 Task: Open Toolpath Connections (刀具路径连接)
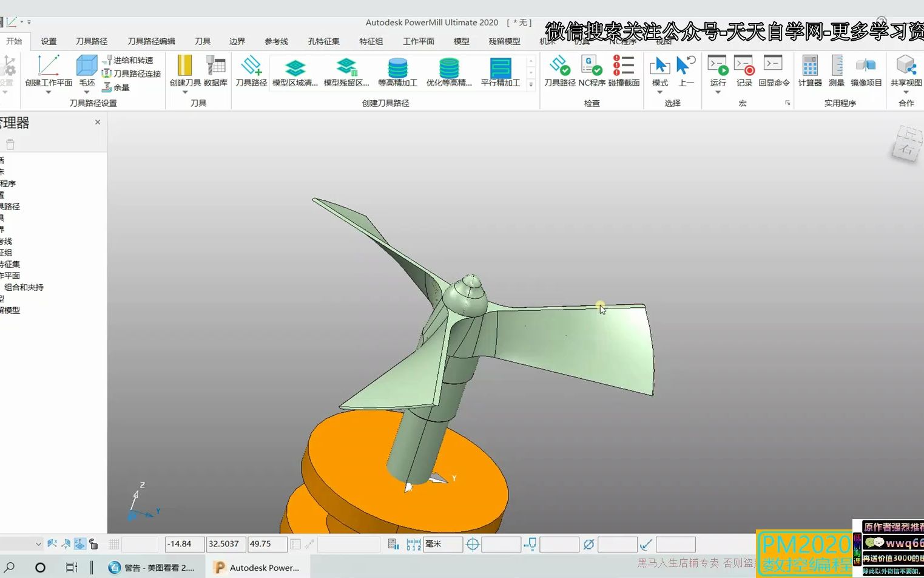pos(131,73)
